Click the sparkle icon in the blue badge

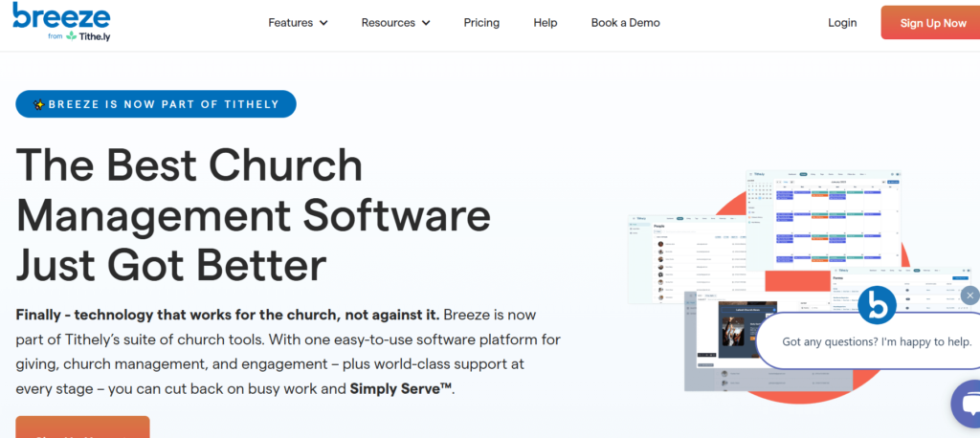coord(38,104)
